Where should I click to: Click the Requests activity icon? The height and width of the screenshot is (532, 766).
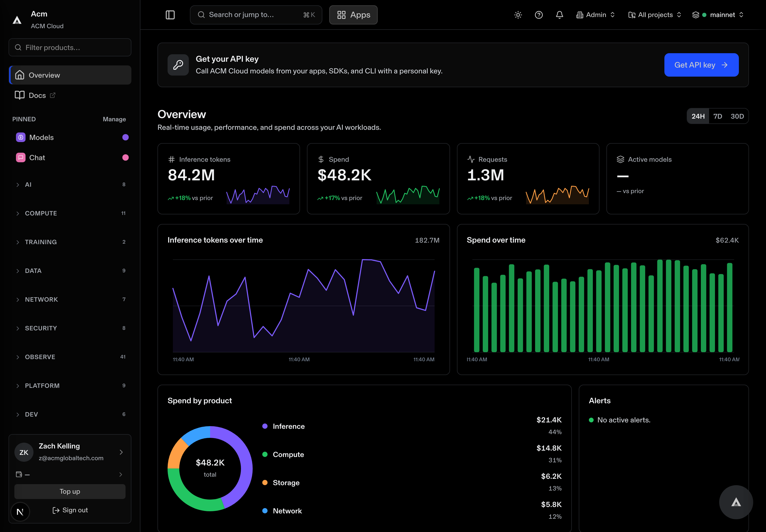(x=471, y=159)
